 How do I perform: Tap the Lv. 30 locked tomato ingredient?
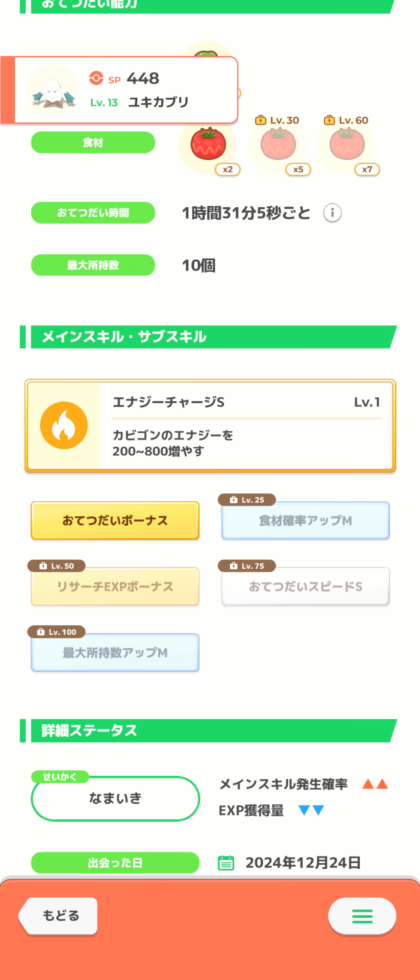click(278, 145)
